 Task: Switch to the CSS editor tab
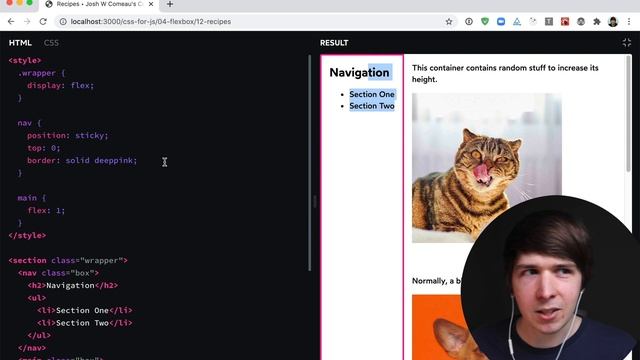pos(51,42)
